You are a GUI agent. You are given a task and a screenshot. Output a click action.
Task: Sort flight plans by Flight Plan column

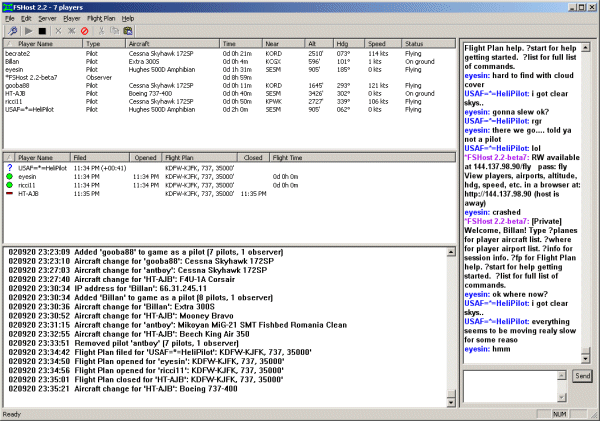[x=200, y=158]
